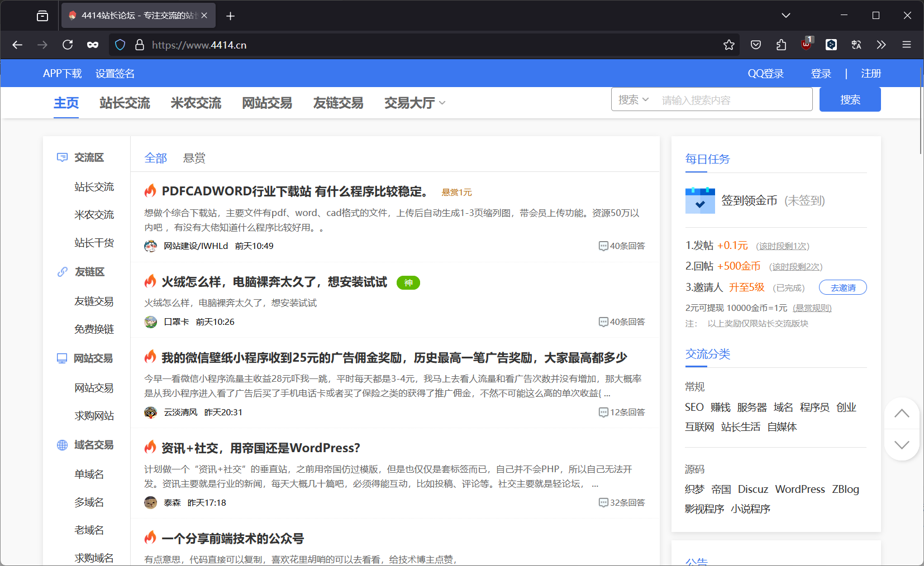This screenshot has height=566, width=924.
Task: Click the translate extension icon
Action: (x=856, y=45)
